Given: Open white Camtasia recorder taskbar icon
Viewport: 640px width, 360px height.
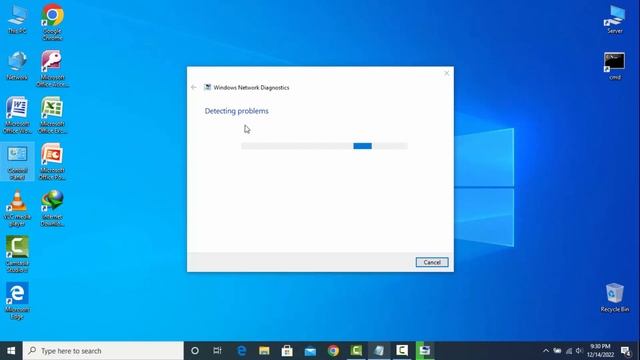Looking at the screenshot, I should (x=402, y=351).
